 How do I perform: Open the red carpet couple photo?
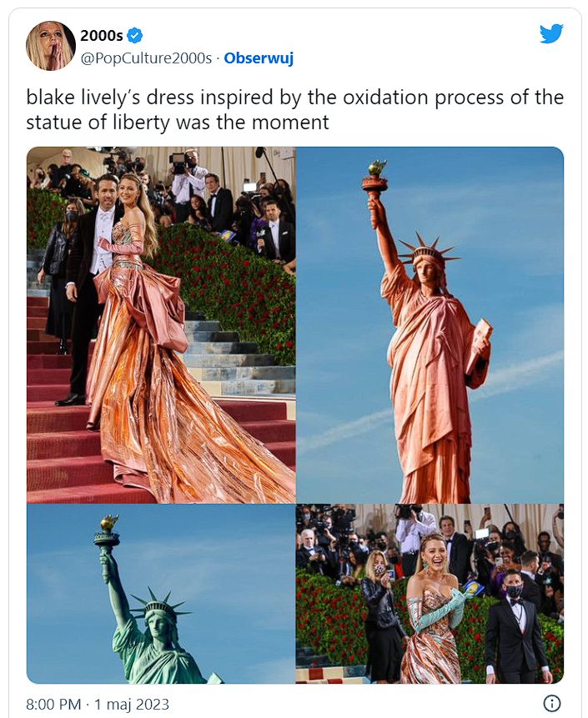161,324
